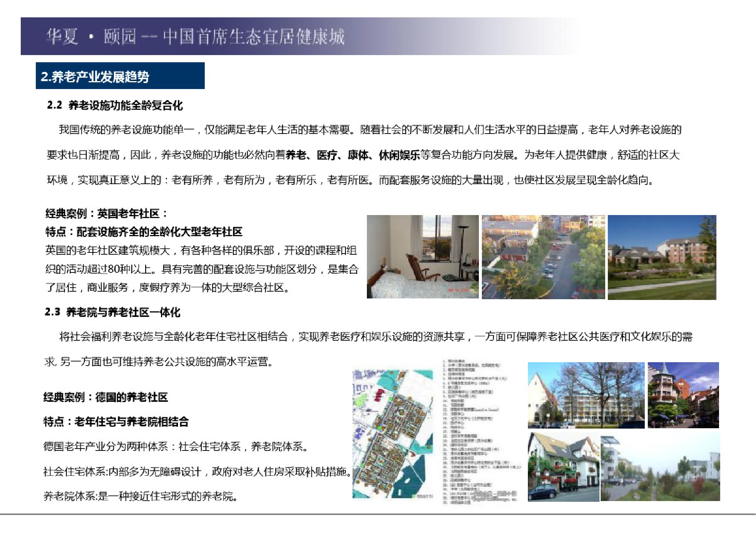Click line starting '环境，实现真正意义上的'
Image resolution: width=756 pixels, height=535 pixels.
point(350,180)
